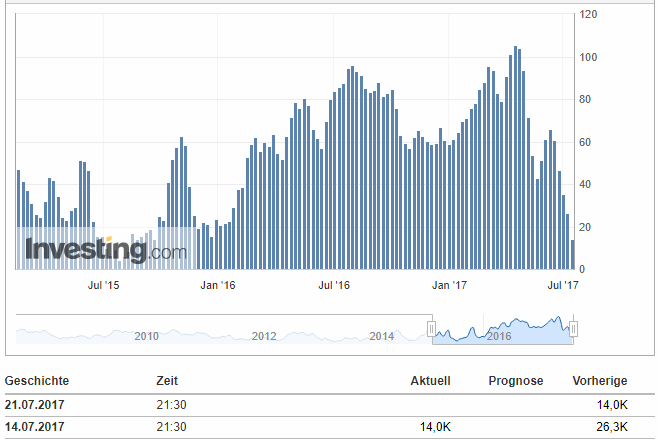
Task: Grab the right range navigator handle
Action: pos(573,329)
